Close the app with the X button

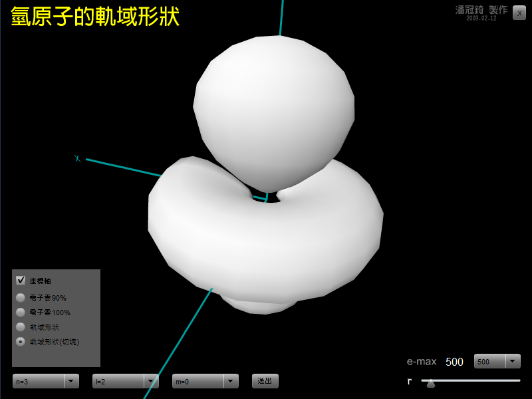[519, 13]
